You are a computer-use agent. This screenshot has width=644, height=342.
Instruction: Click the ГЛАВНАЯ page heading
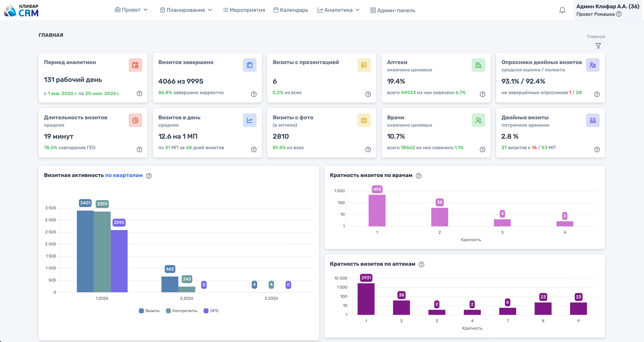[x=51, y=35]
